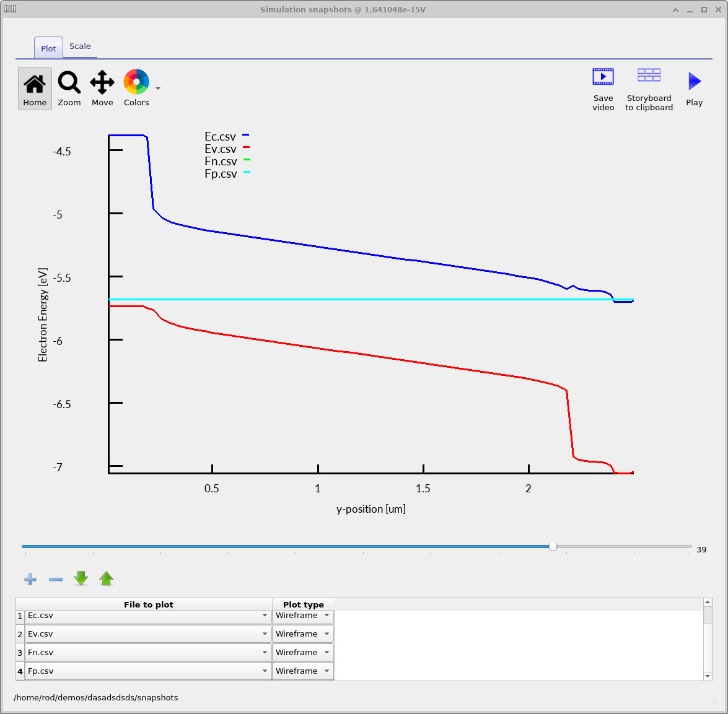Click the Save video icon
Image resolution: width=728 pixels, height=714 pixels.
click(x=603, y=89)
